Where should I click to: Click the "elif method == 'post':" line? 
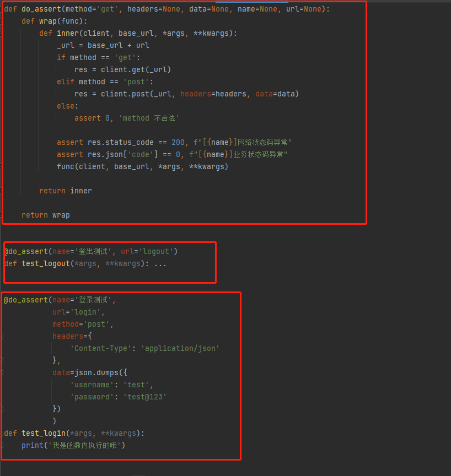(x=105, y=82)
